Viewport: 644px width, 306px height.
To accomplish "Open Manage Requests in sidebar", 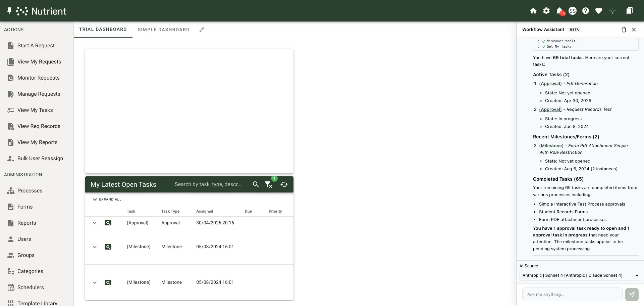I will tap(37, 94).
